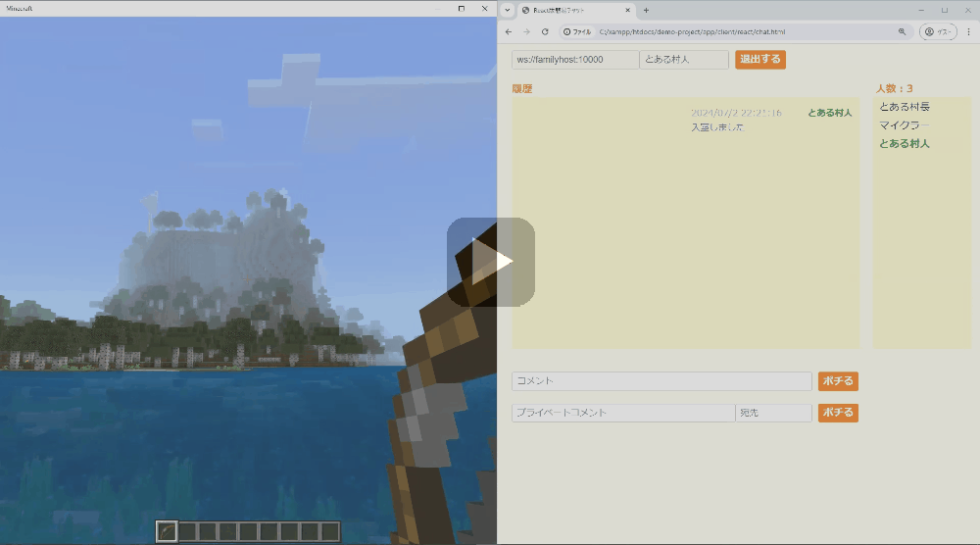Select the first hotbar slot with bow
Screen dimensions: 980x545
(x=167, y=532)
